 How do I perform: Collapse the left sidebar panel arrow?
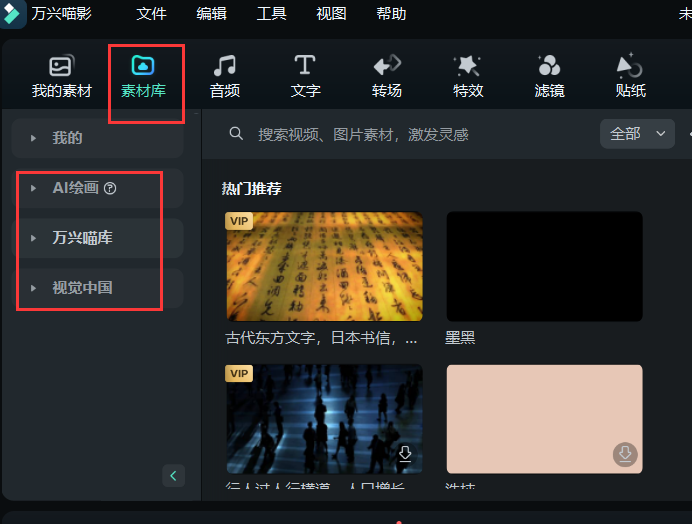click(173, 475)
